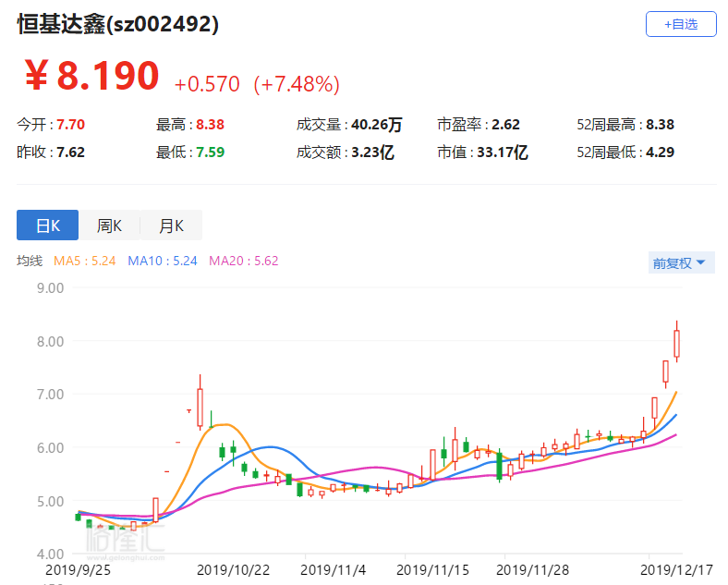Click the 市值 market cap value 33.17亿
The height and width of the screenshot is (585, 728).
tap(508, 152)
